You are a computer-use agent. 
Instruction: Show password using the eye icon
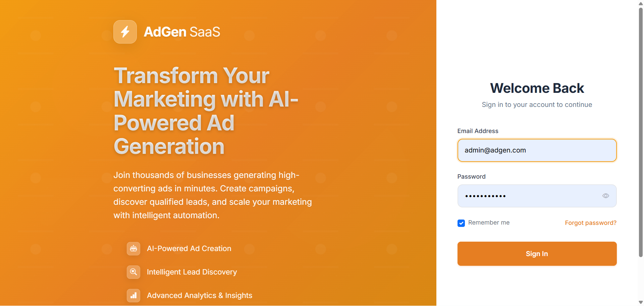point(606,196)
